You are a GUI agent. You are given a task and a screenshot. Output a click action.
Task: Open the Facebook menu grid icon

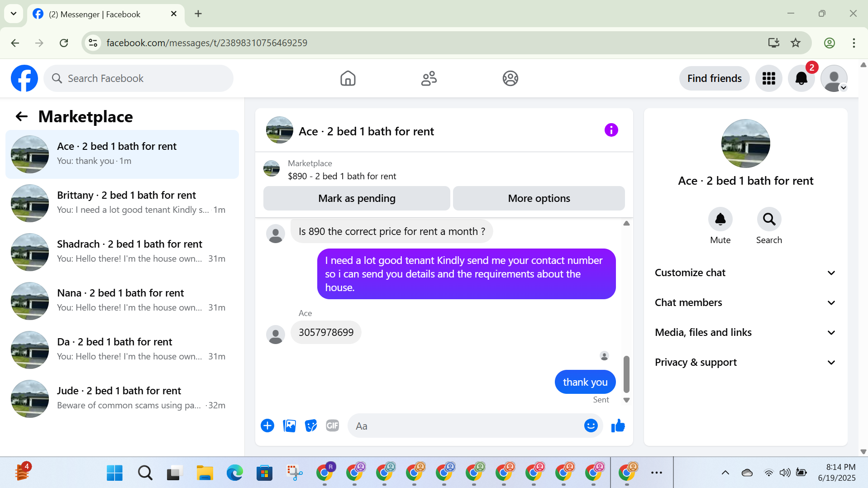click(768, 78)
